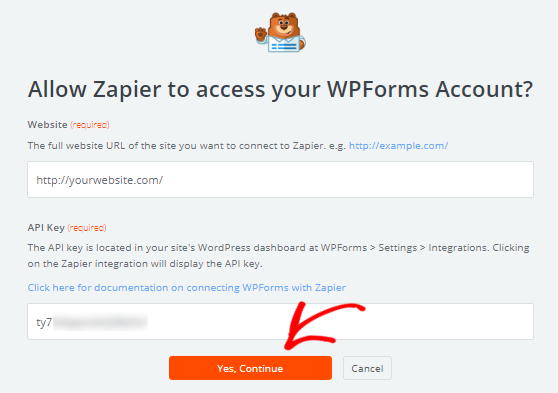This screenshot has height=393, width=558.
Task: Open the http://example.com/ link
Action: click(x=398, y=146)
